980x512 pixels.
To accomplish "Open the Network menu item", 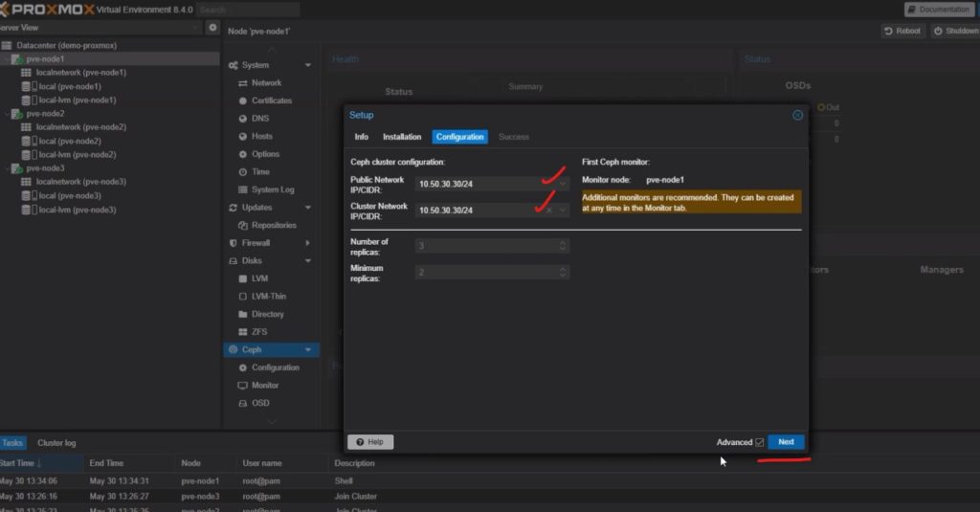I will [x=267, y=82].
